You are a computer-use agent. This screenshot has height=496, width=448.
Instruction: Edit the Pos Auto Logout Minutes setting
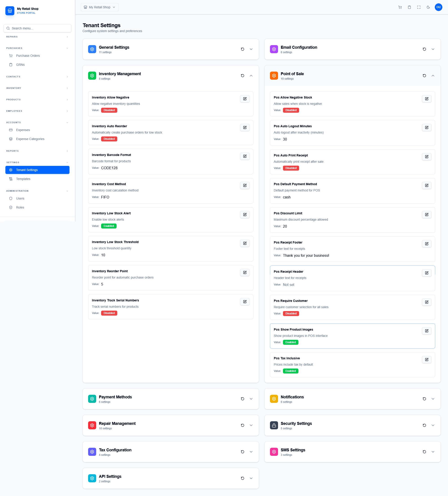427,127
